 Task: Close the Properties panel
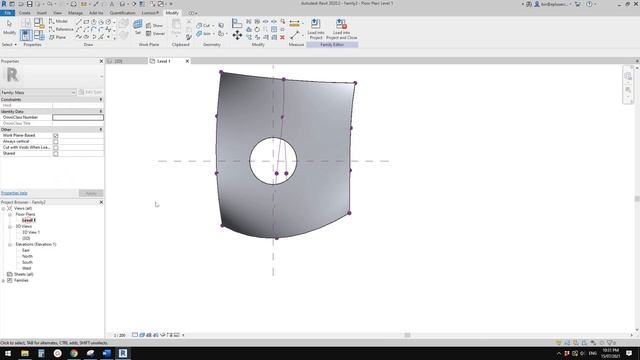[101, 61]
